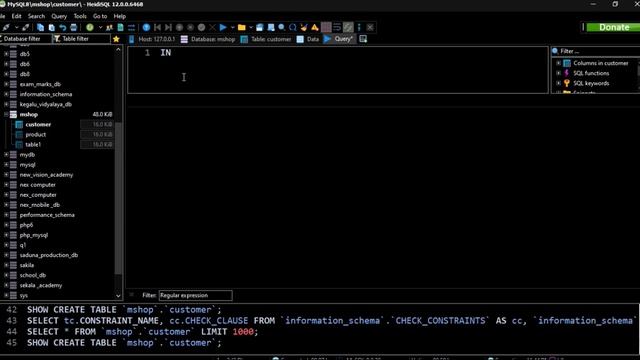Select the product table in tree
640x360 pixels.
36,135
